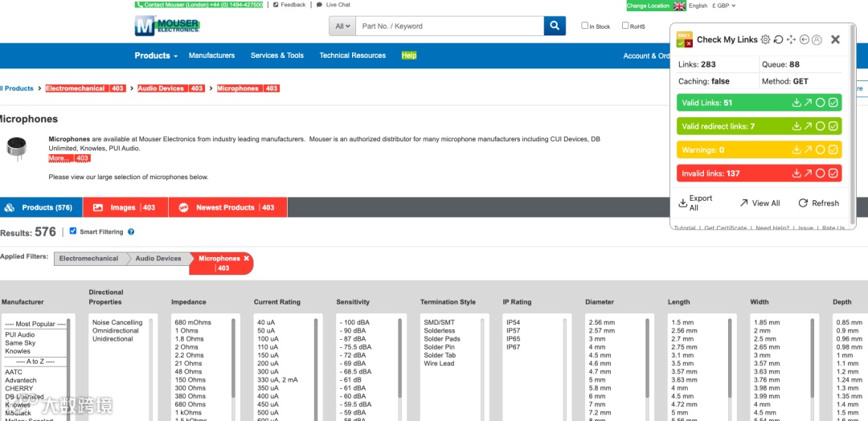This screenshot has width=868, height=421.
Task: Click magnifier search button beside keyword box
Action: pos(555,26)
